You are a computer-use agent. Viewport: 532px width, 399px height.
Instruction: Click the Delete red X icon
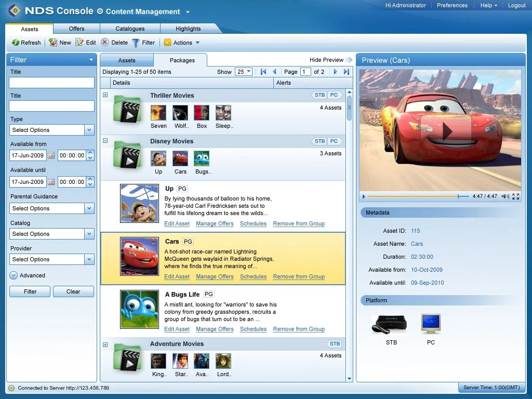[x=105, y=43]
